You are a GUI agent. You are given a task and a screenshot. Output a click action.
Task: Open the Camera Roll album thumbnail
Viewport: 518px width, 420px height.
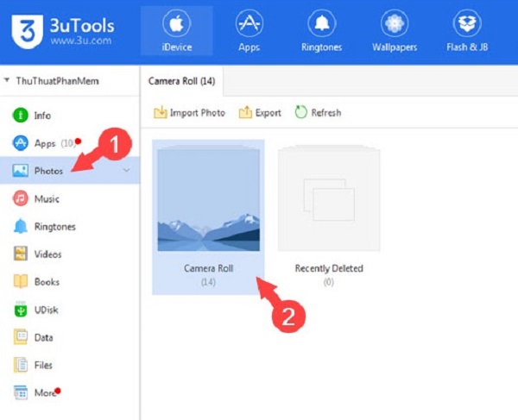click(x=207, y=207)
